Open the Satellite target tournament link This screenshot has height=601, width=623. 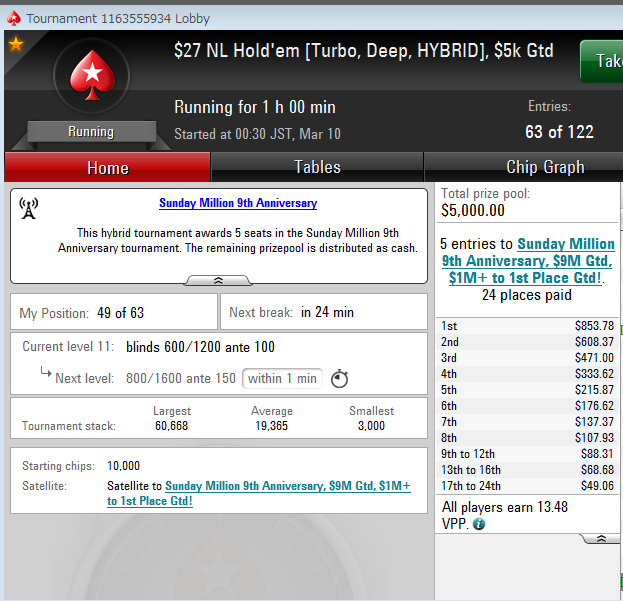(x=259, y=493)
